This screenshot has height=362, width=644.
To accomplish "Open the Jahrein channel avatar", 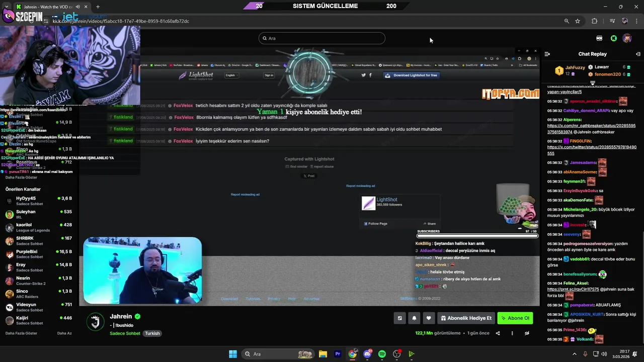I will [95, 322].
